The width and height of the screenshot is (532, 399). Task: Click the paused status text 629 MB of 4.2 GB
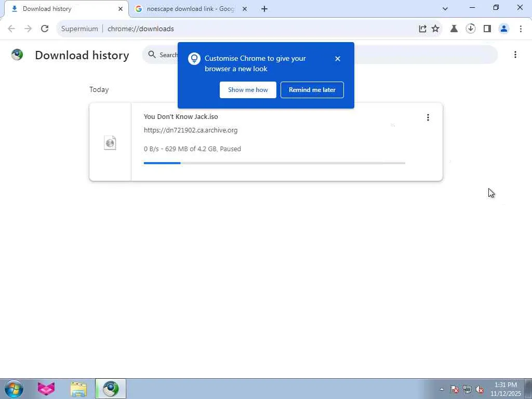[x=192, y=149]
